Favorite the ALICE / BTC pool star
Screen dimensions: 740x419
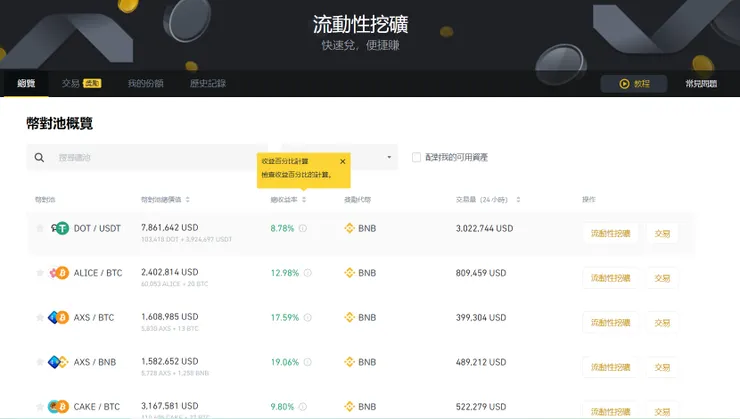tap(40, 273)
